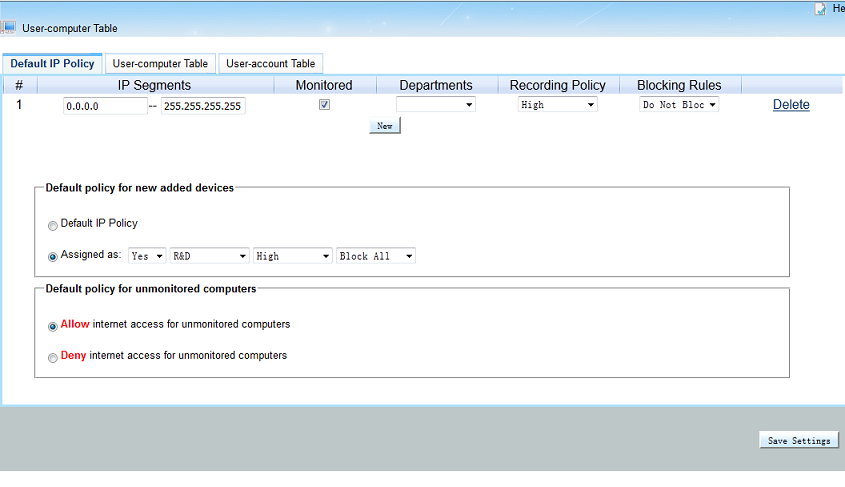The image size is (845, 487).
Task: Click the row number 1 cell
Action: click(19, 105)
